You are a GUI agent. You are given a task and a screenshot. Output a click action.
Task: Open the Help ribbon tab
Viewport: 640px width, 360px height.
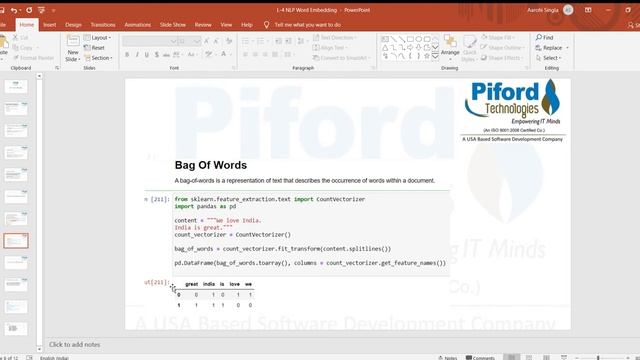247,25
